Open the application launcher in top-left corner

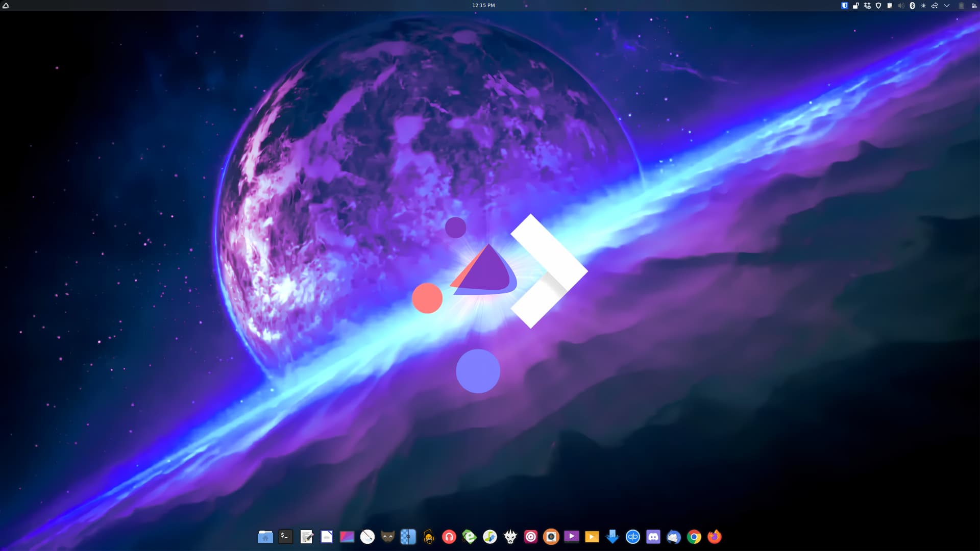click(x=6, y=6)
